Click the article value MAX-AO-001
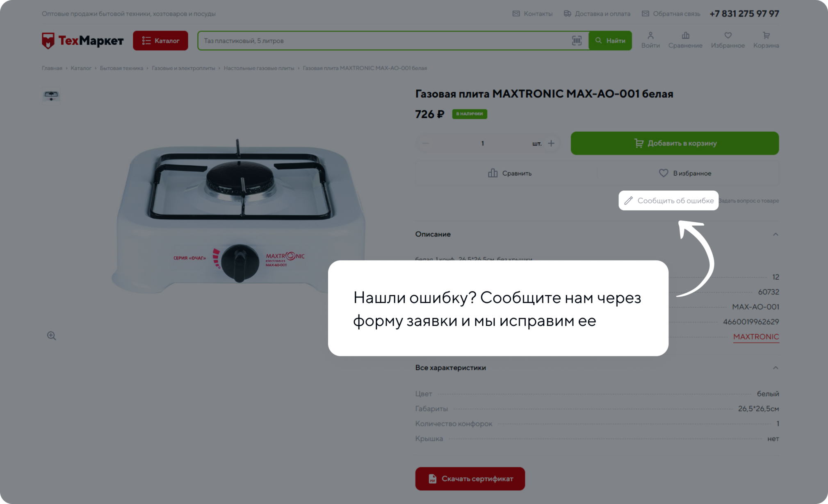This screenshot has height=504, width=828. click(755, 307)
